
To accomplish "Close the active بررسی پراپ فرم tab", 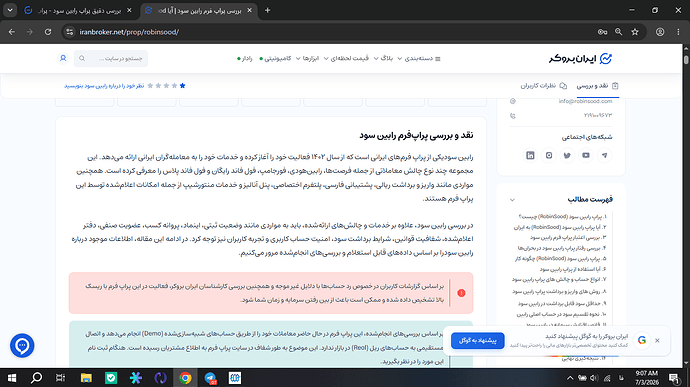I will pos(250,10).
